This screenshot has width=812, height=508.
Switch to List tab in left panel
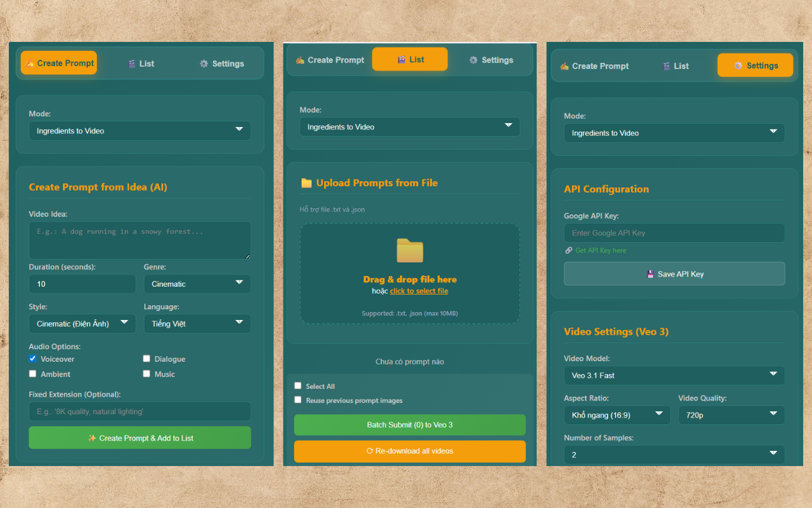click(141, 63)
